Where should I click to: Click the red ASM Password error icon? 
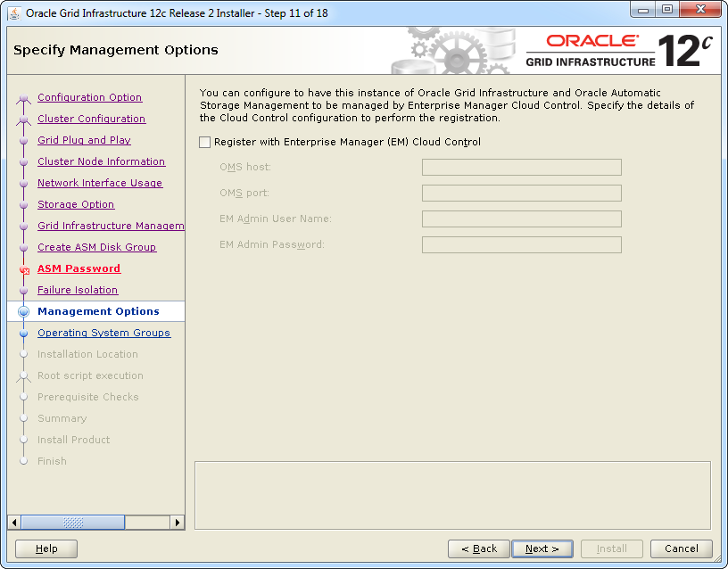[x=24, y=269]
